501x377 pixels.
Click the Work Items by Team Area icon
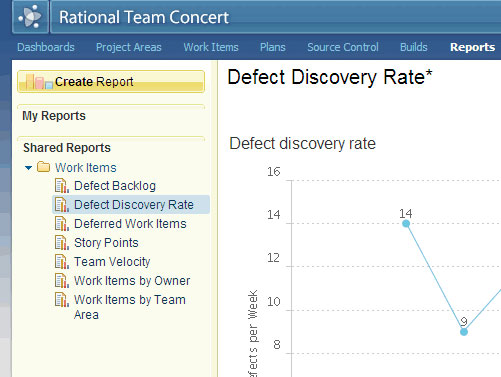click(x=62, y=300)
